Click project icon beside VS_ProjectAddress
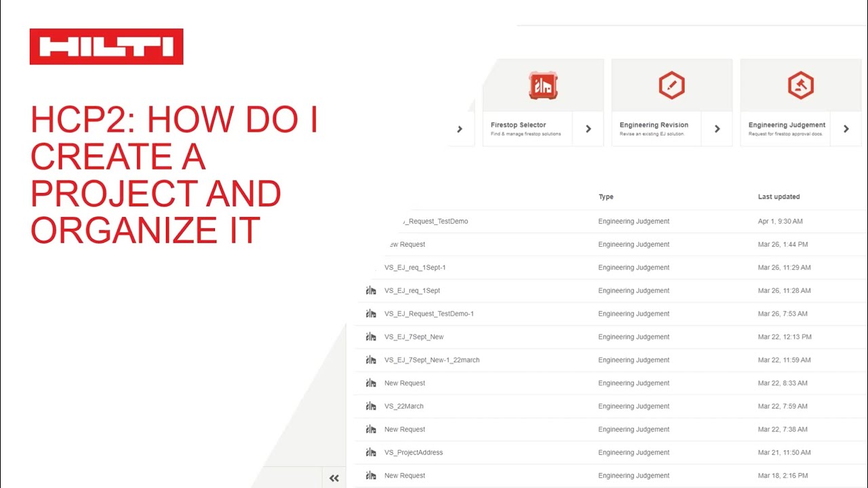 371,452
